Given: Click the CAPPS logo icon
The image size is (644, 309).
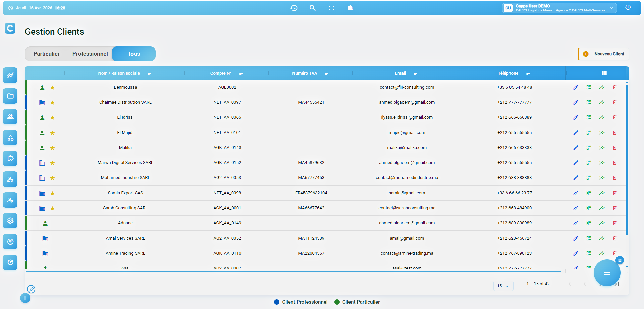Looking at the screenshot, I should pyautogui.click(x=10, y=28).
